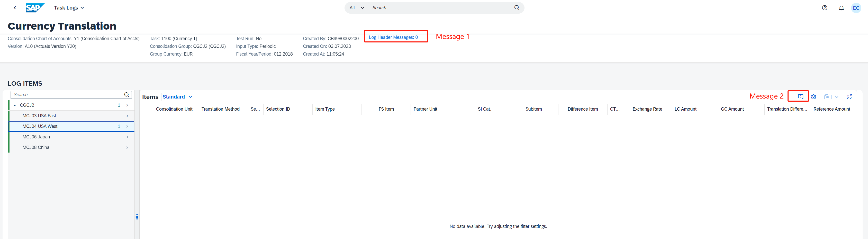Screen dimensions: 868x239
Task: Open MCJ08 China row arrow
Action: tap(127, 147)
